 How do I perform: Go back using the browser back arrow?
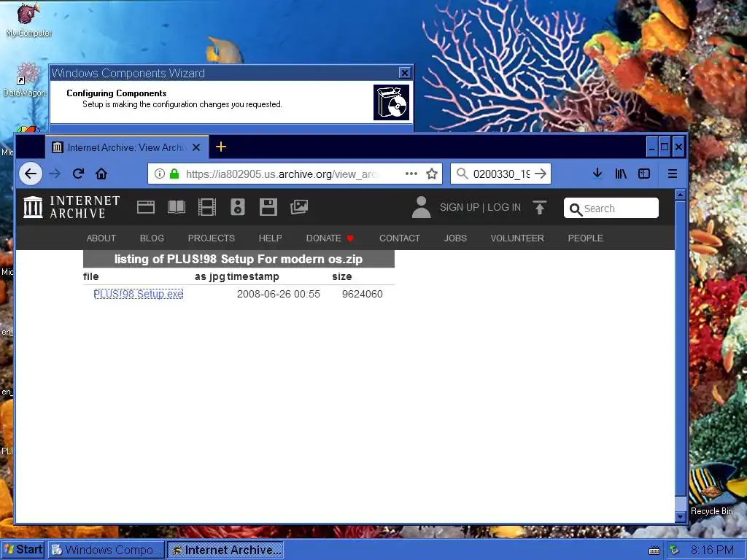(31, 174)
